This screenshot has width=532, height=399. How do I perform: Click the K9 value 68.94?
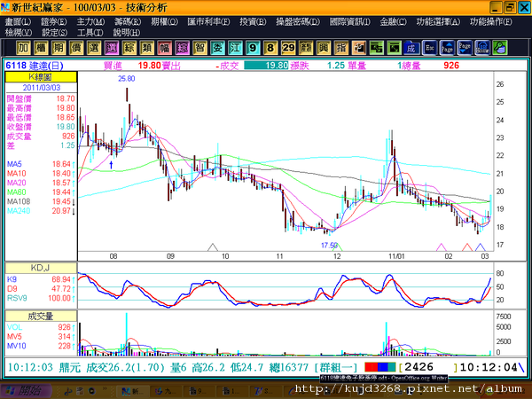click(x=61, y=279)
